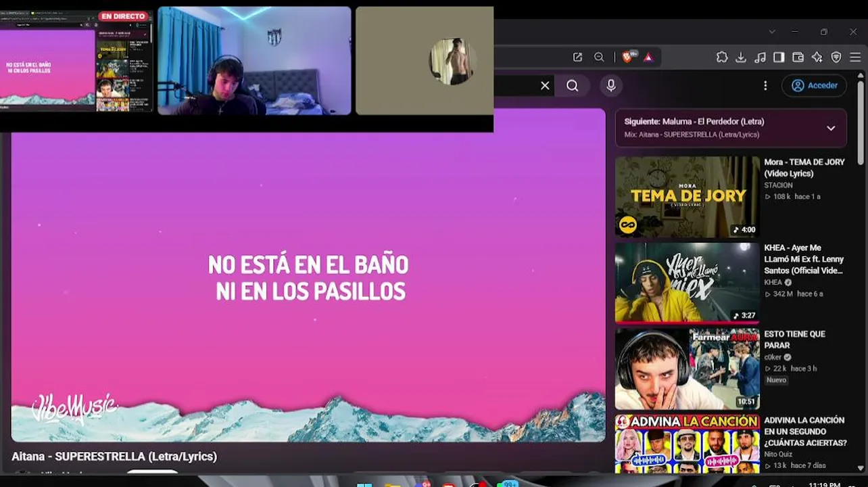The height and width of the screenshot is (487, 868).
Task: Open YouTube settings three-dot menu
Action: click(765, 85)
